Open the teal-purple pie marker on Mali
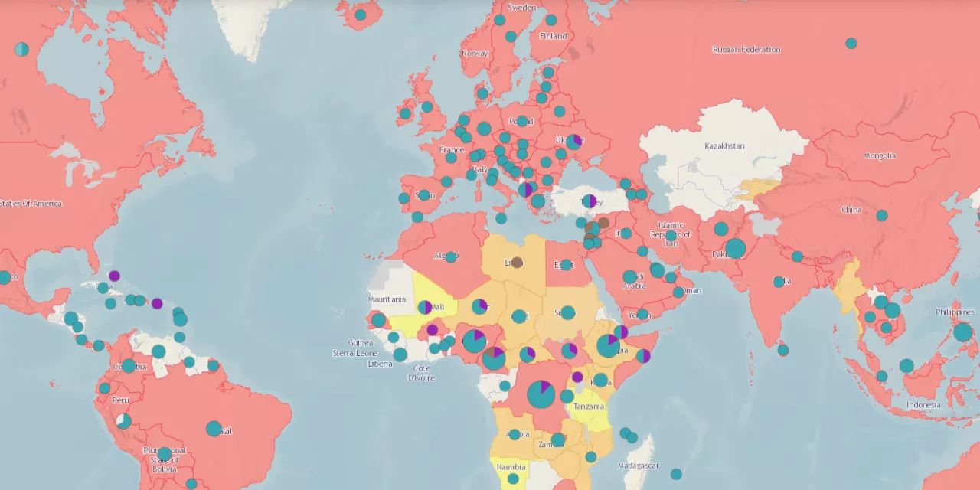The width and height of the screenshot is (980, 490). [x=425, y=307]
